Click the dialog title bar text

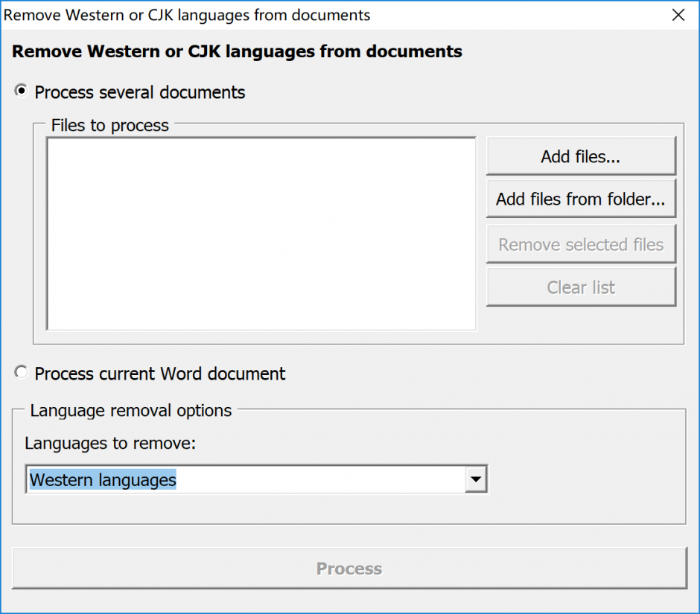pyautogui.click(x=187, y=15)
